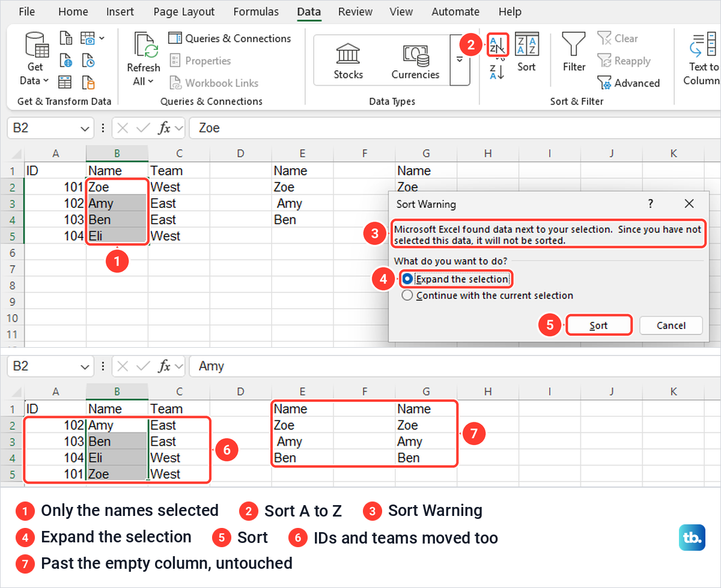The height and width of the screenshot is (588, 721).
Task: Open Recent Sources clock icon
Action: click(x=88, y=61)
